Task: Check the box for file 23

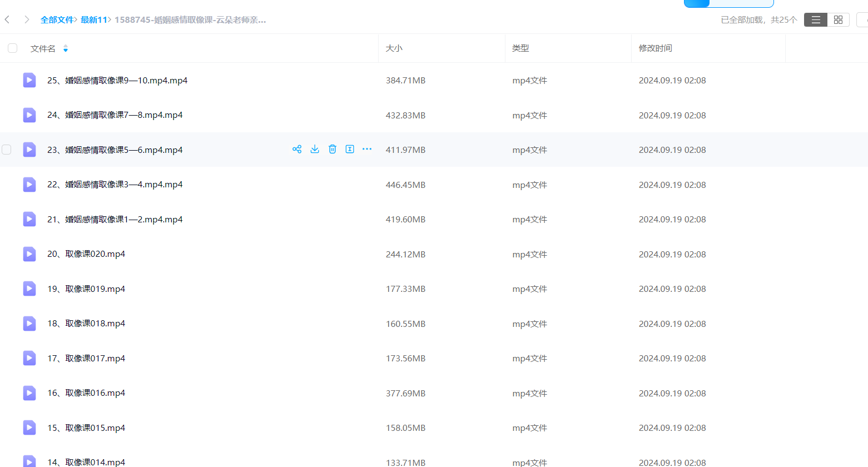Action: click(x=7, y=150)
